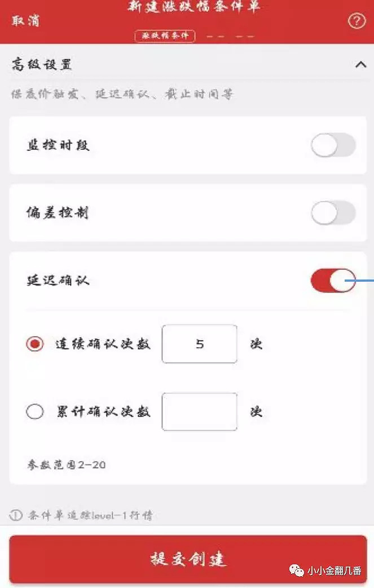Tap the 条件单追踪level-1行情 notice text
The width and height of the screenshot is (374, 588).
(90, 515)
